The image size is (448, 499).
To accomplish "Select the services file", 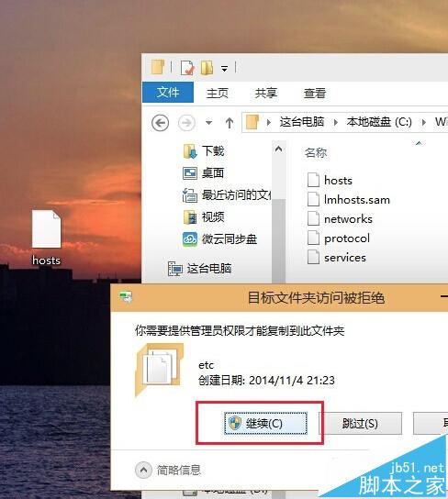I will pos(337,258).
